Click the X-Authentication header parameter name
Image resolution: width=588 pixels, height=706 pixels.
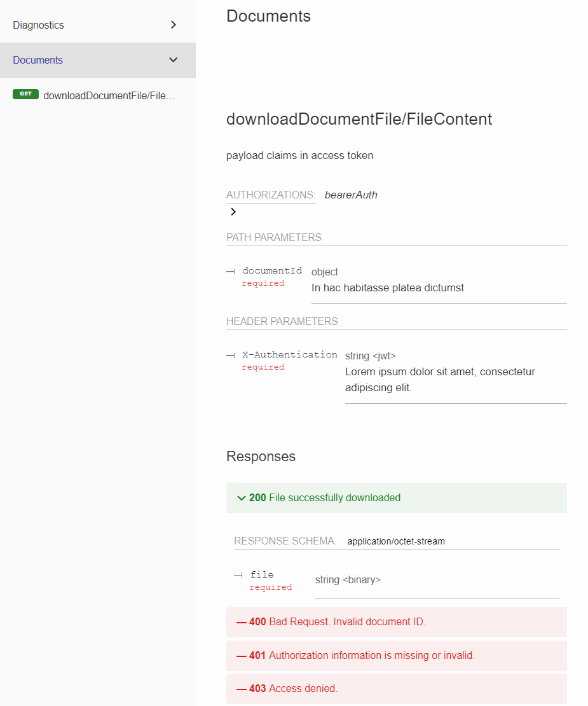point(290,355)
